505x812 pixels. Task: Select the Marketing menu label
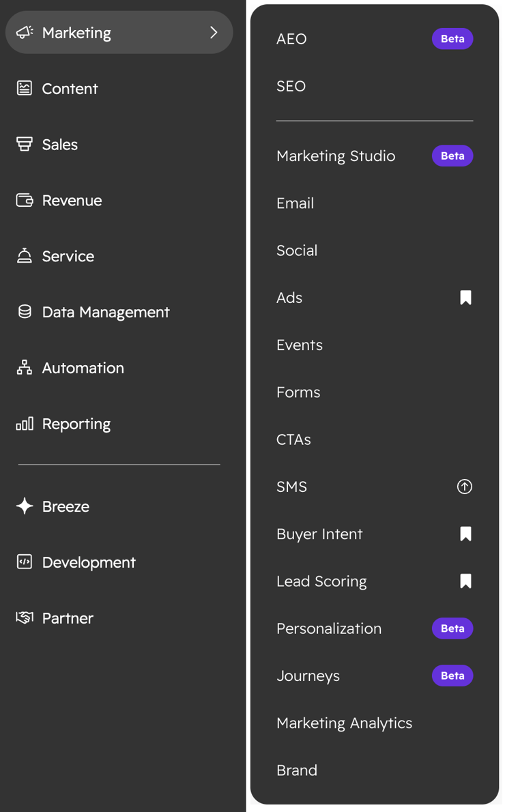coord(76,33)
